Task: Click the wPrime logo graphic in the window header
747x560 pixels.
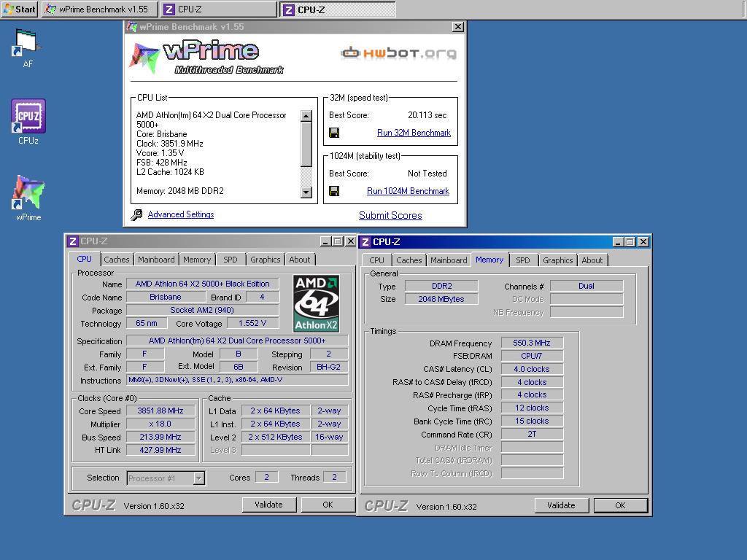Action: [x=206, y=57]
